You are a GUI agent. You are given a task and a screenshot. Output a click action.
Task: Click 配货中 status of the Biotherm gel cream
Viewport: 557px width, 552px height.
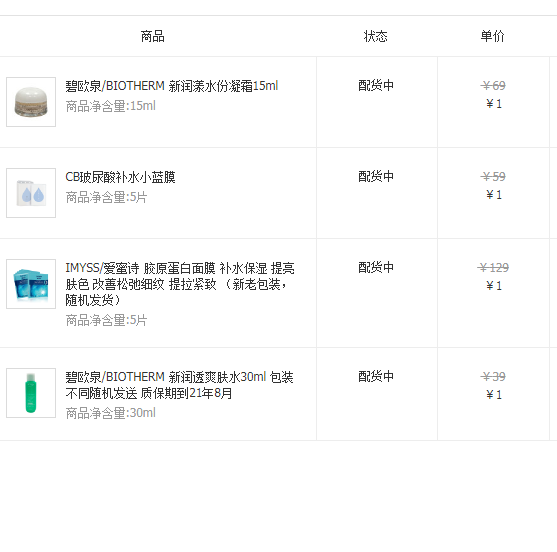pyautogui.click(x=376, y=86)
